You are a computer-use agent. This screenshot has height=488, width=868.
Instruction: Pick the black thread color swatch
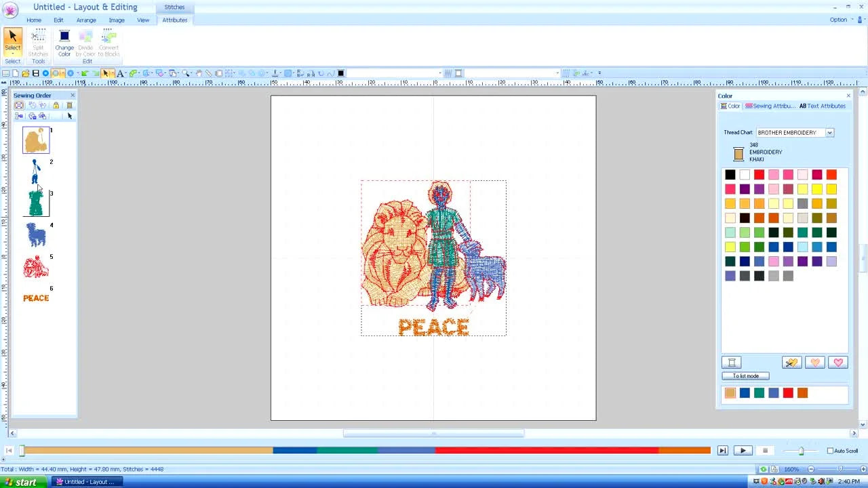(x=730, y=174)
